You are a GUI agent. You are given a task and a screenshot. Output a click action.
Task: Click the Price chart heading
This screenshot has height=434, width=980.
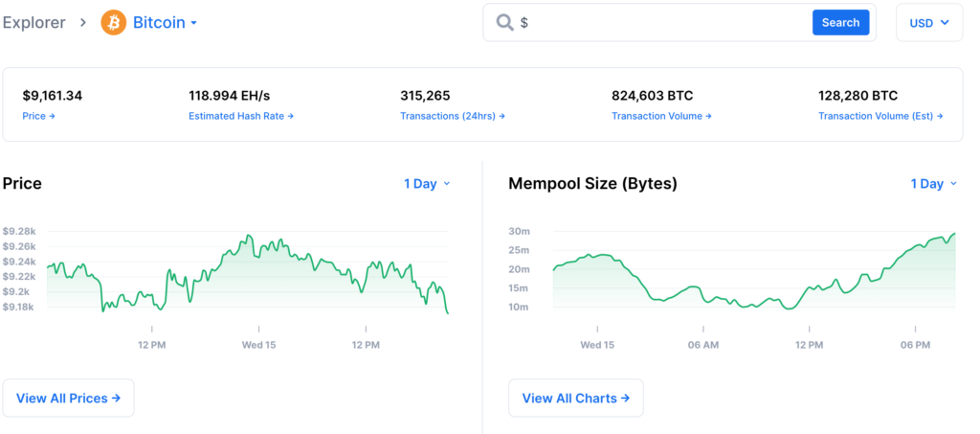coord(22,184)
